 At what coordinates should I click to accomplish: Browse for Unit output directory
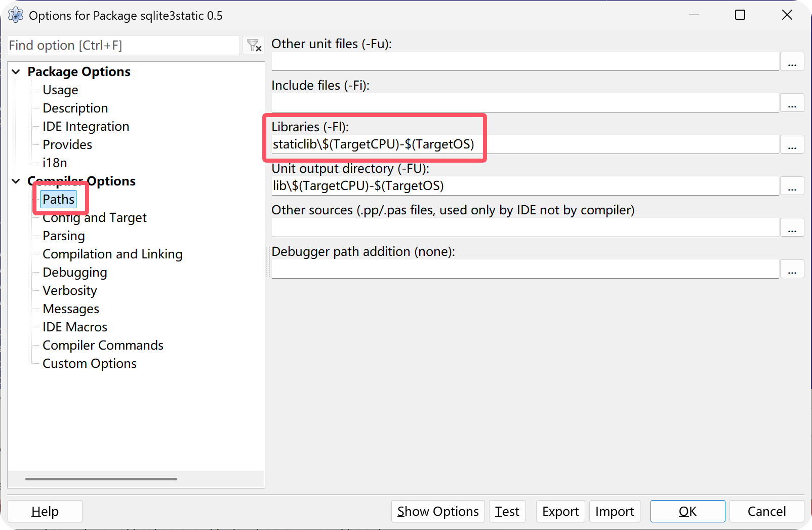(x=792, y=186)
